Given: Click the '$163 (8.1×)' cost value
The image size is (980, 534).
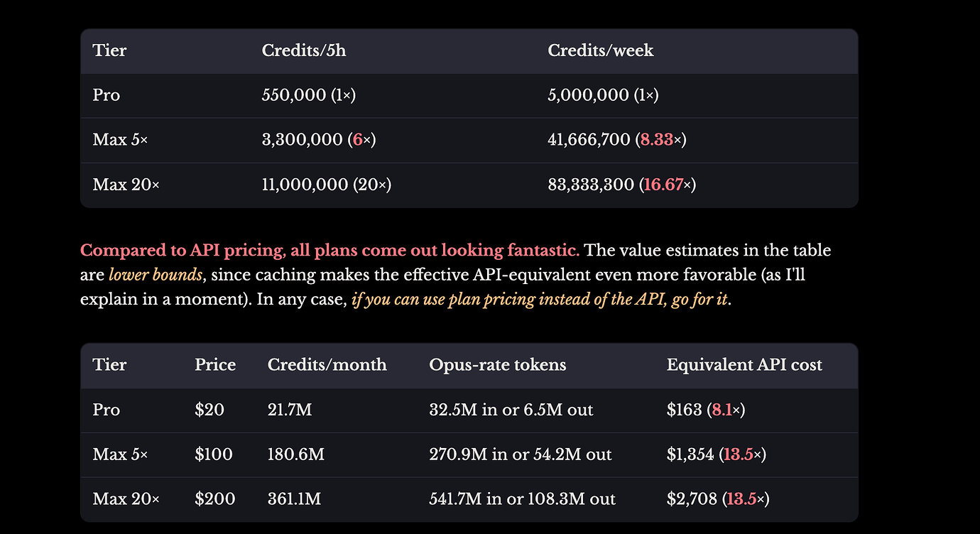Looking at the screenshot, I should pyautogui.click(x=706, y=410).
